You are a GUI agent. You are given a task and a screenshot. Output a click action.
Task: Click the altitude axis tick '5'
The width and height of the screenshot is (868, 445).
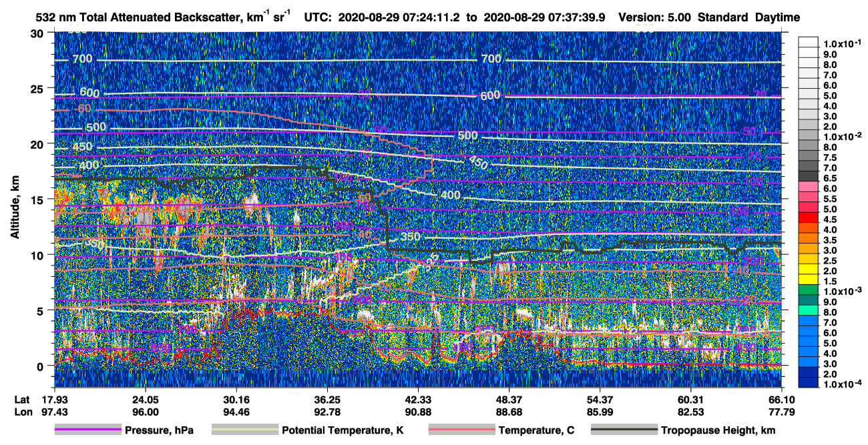click(41, 310)
